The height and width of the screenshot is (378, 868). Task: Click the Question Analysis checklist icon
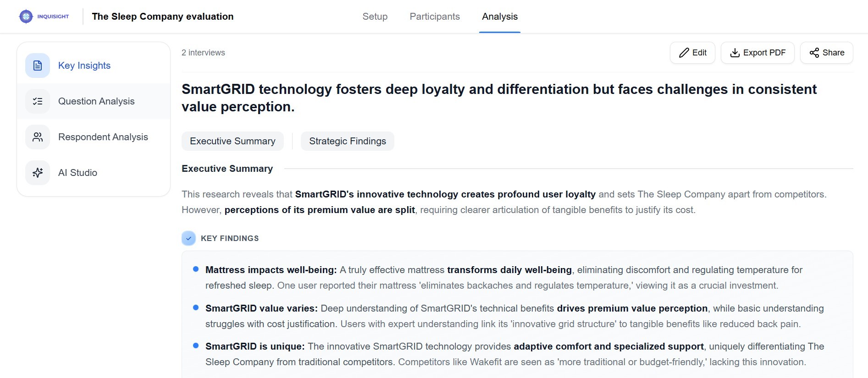tap(38, 101)
